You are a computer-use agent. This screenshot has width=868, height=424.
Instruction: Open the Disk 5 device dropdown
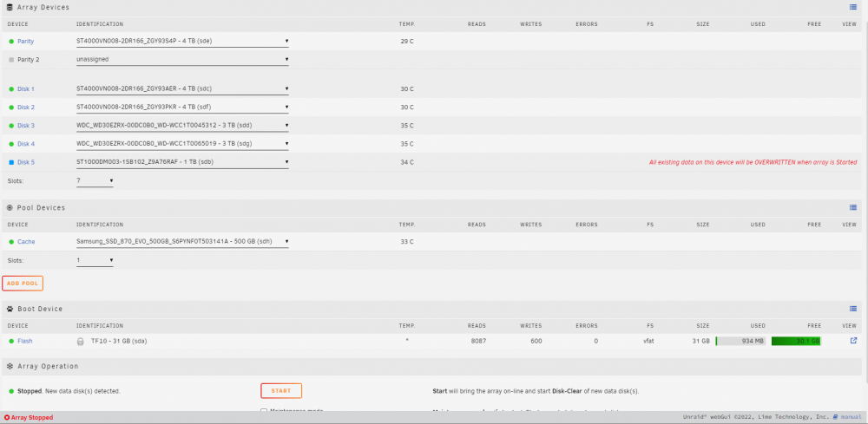(182, 162)
